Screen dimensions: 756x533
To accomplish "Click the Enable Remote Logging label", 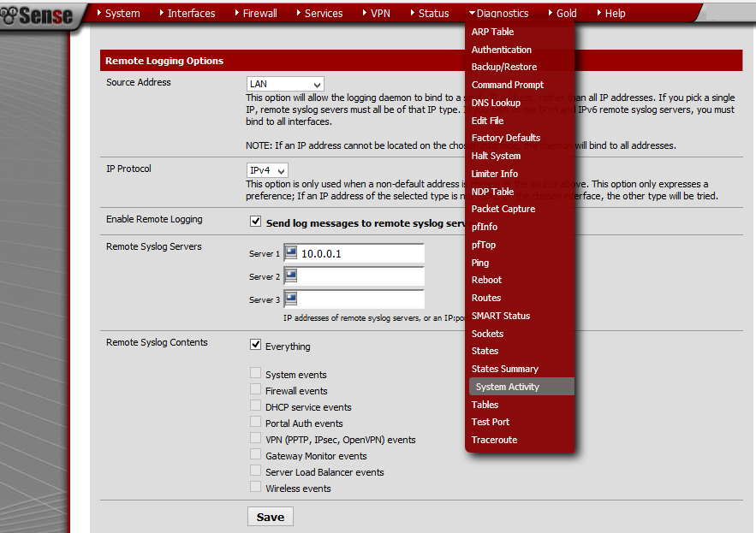I will point(154,219).
